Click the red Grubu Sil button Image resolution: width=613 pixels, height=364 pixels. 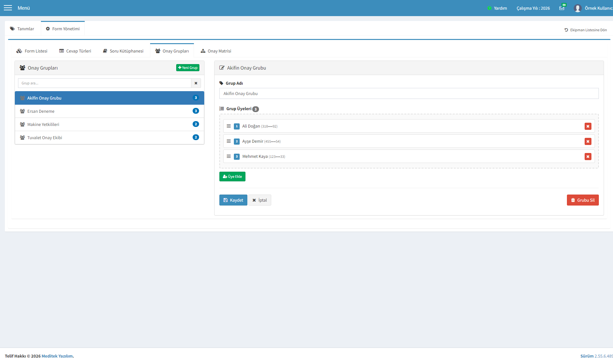coord(583,200)
